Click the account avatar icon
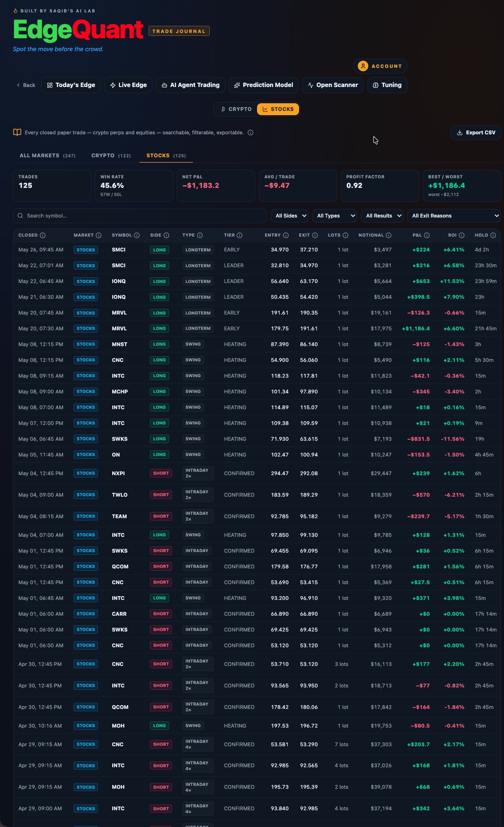 click(x=363, y=66)
